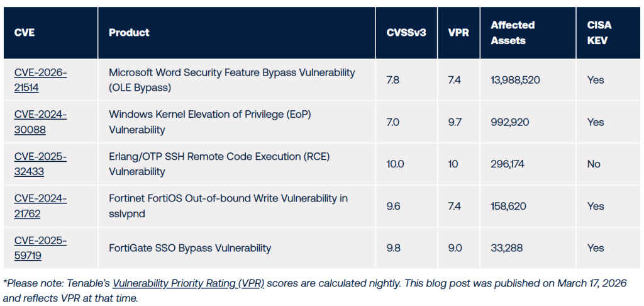The height and width of the screenshot is (306, 644).
Task: Select the Windows Kernel Elevation of Privilege text
Action: pyautogui.click(x=210, y=115)
